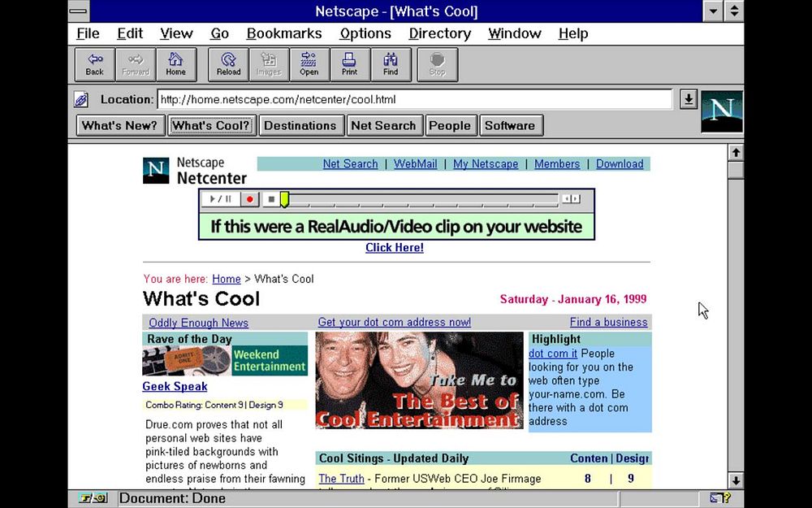Click the Images toolbar button
Viewport: 812px width, 508px height.
[269, 65]
